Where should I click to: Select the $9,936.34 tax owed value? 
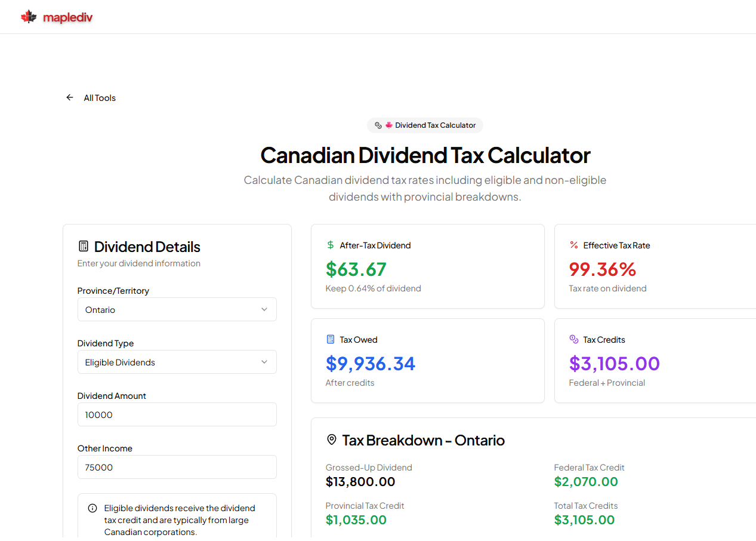pyautogui.click(x=371, y=364)
